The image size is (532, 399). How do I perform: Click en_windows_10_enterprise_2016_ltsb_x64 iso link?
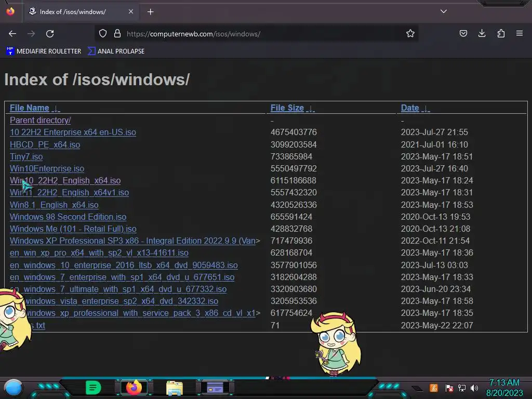124,265
